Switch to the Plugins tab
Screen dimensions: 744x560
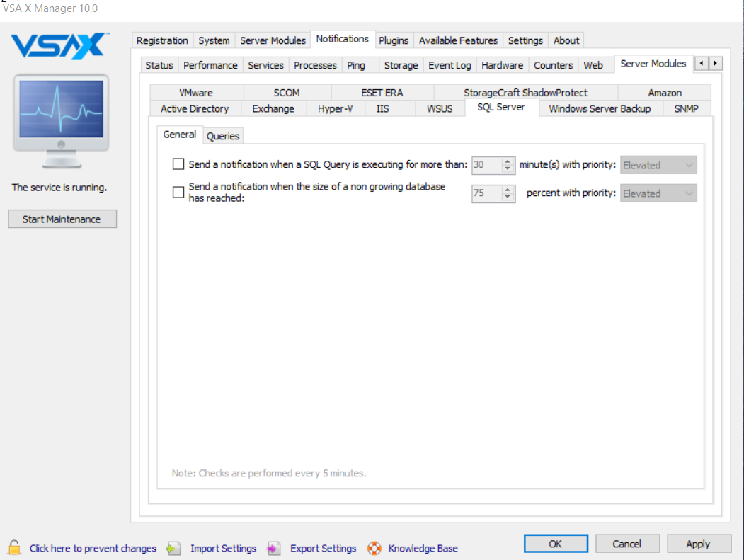coord(394,40)
